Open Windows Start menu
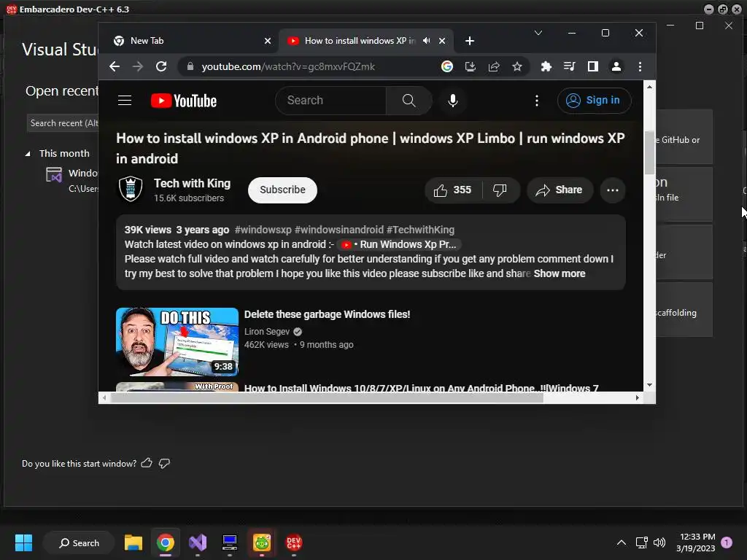 [x=23, y=542]
